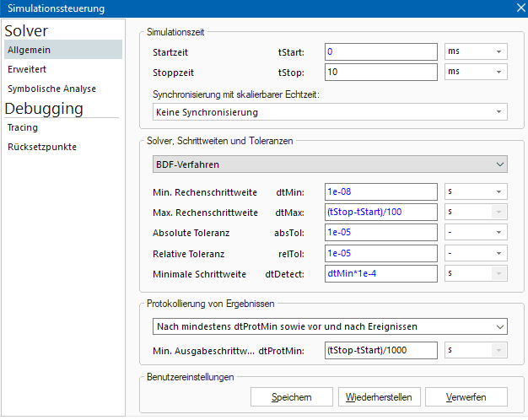Screen dimensions: 528x420
Task: Click the tStart value input field
Action: click(x=380, y=52)
